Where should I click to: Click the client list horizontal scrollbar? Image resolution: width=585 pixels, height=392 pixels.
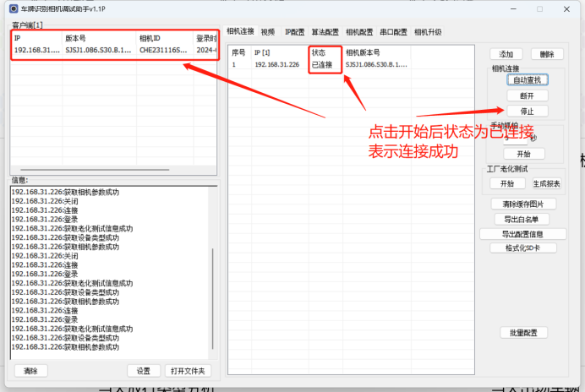click(95, 170)
